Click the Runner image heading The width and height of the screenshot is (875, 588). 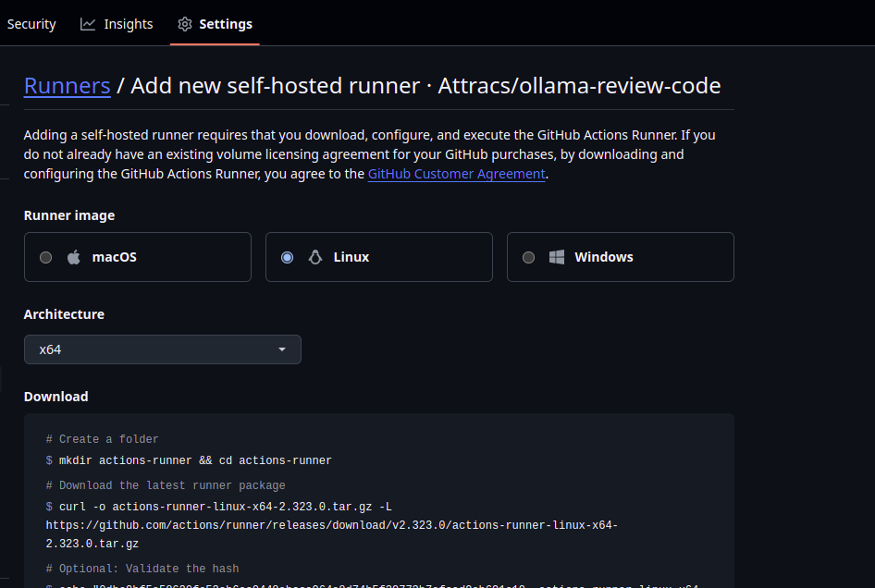pyautogui.click(x=69, y=215)
